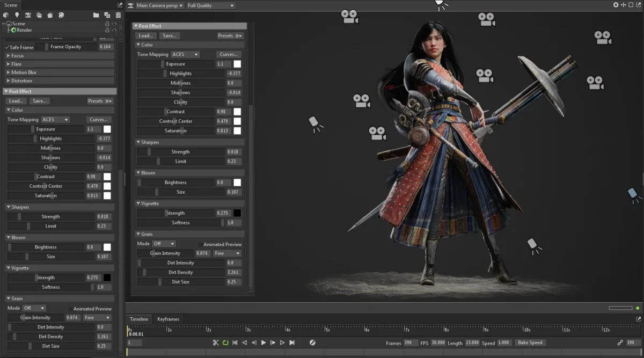Click the scissors icon in timeline controls
Image resolution: width=644 pixels, height=358 pixels.
click(216, 342)
